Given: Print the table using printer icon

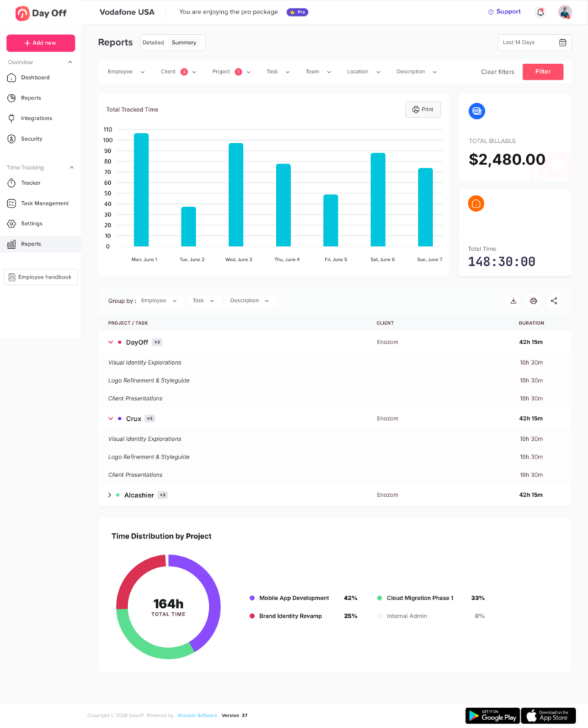Looking at the screenshot, I should pyautogui.click(x=533, y=301).
